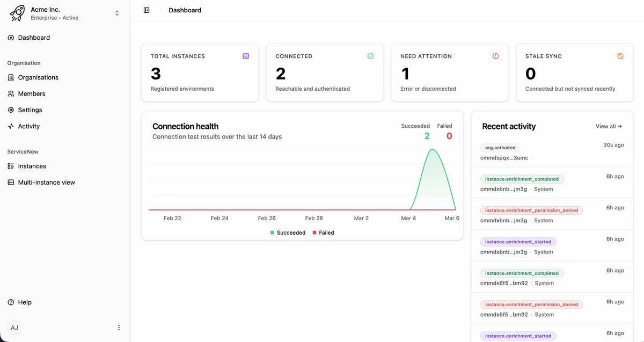Click the Activity pulse icon
The image size is (644, 342).
[x=11, y=126]
